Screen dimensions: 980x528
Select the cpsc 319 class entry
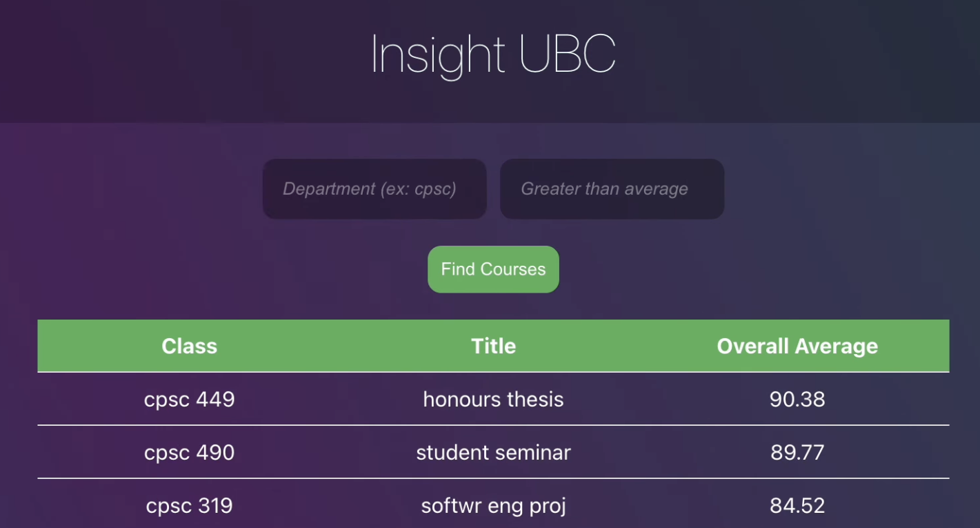tap(189, 506)
